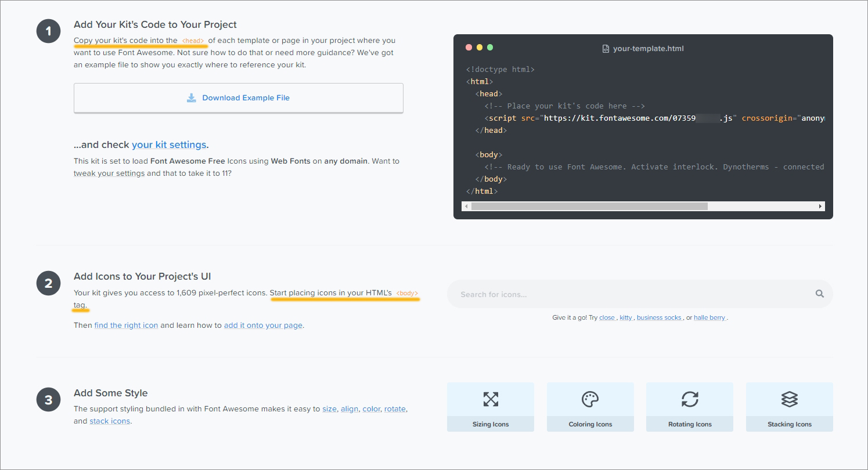Click the Download Example File button
868x470 pixels.
[238, 98]
